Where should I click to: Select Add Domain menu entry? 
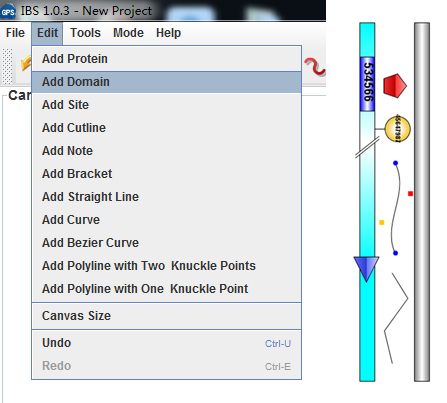(x=166, y=82)
